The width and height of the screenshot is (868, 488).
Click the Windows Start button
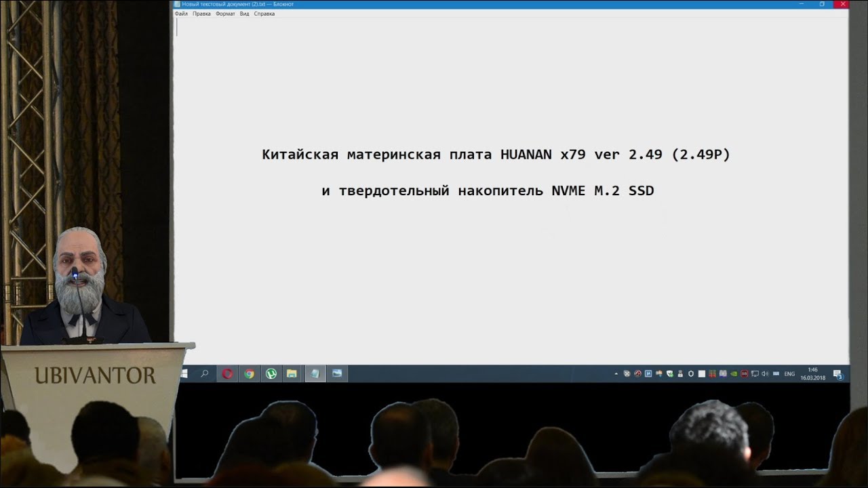[x=184, y=373]
